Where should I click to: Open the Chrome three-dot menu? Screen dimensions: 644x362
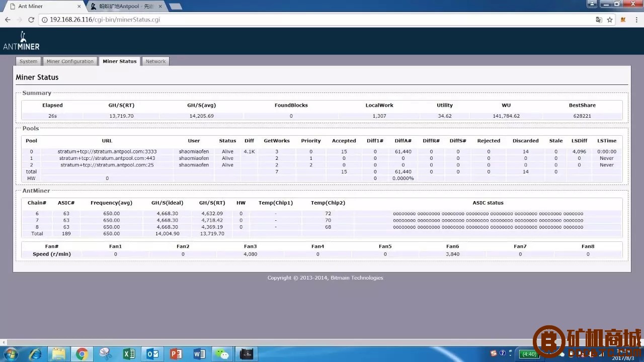(636, 20)
